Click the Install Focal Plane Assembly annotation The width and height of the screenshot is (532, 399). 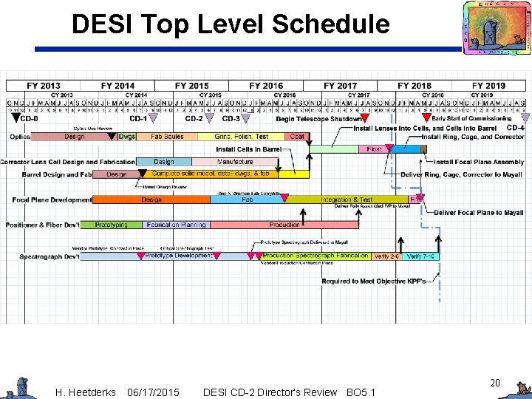[479, 162]
